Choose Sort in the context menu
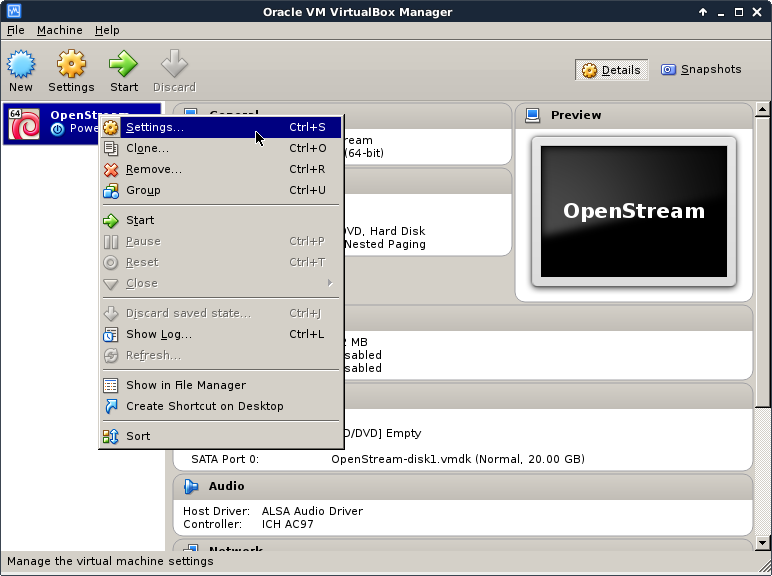Screen dimensions: 772x576 click(221, 436)
